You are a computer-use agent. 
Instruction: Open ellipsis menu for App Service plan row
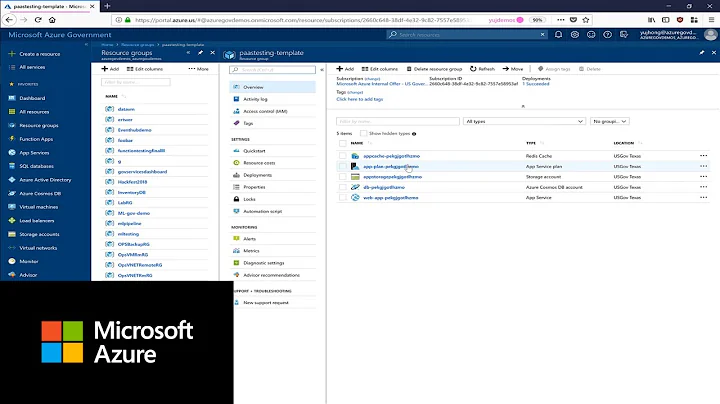(703, 166)
